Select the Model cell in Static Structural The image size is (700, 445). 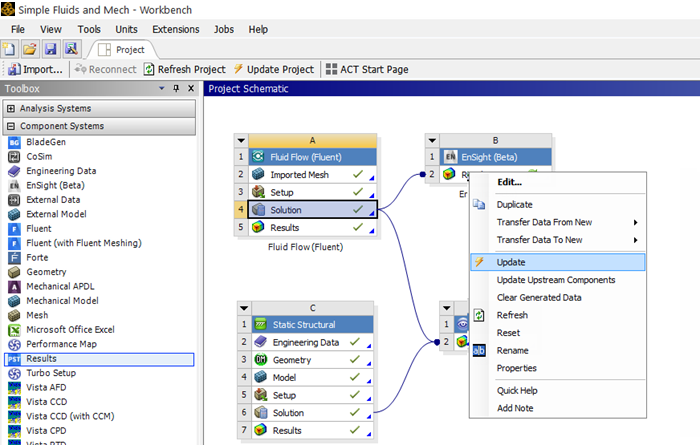[x=312, y=378]
